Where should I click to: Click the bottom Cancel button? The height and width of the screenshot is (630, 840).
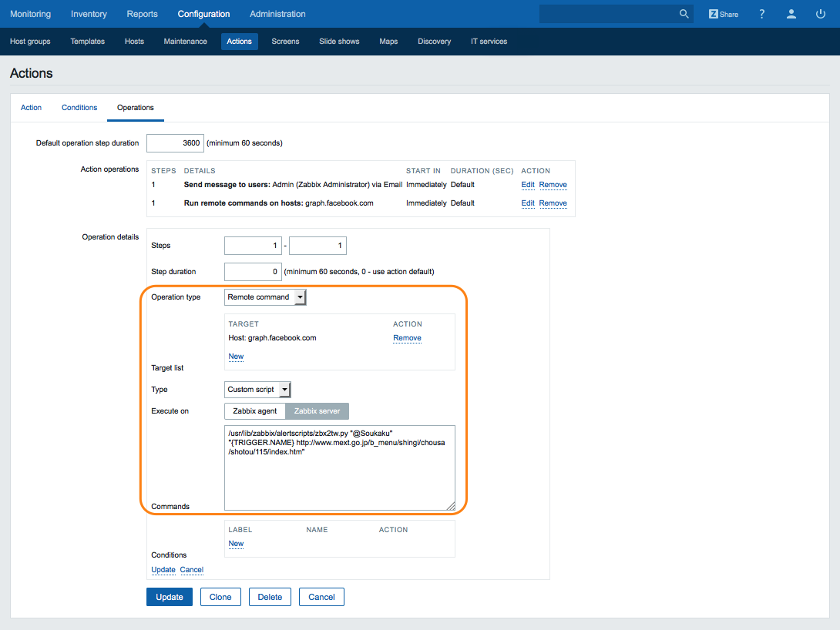click(321, 597)
